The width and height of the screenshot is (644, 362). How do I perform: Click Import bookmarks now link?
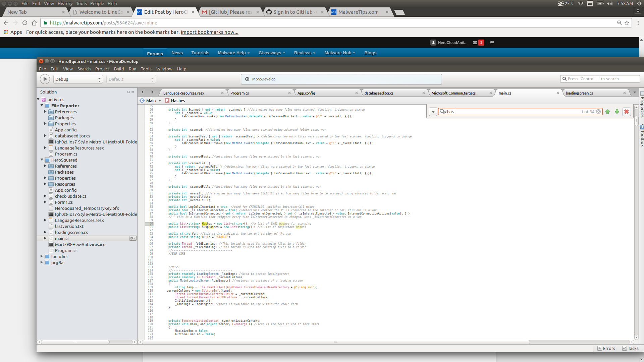[x=209, y=32]
